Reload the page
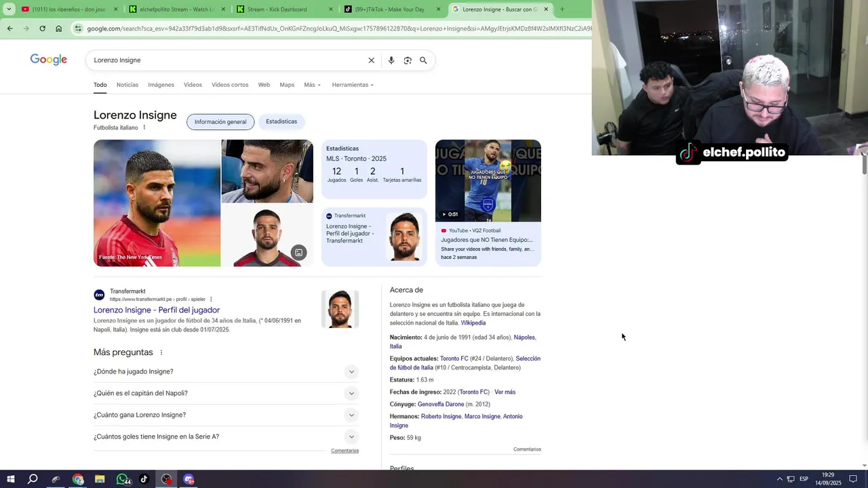 coord(42,28)
